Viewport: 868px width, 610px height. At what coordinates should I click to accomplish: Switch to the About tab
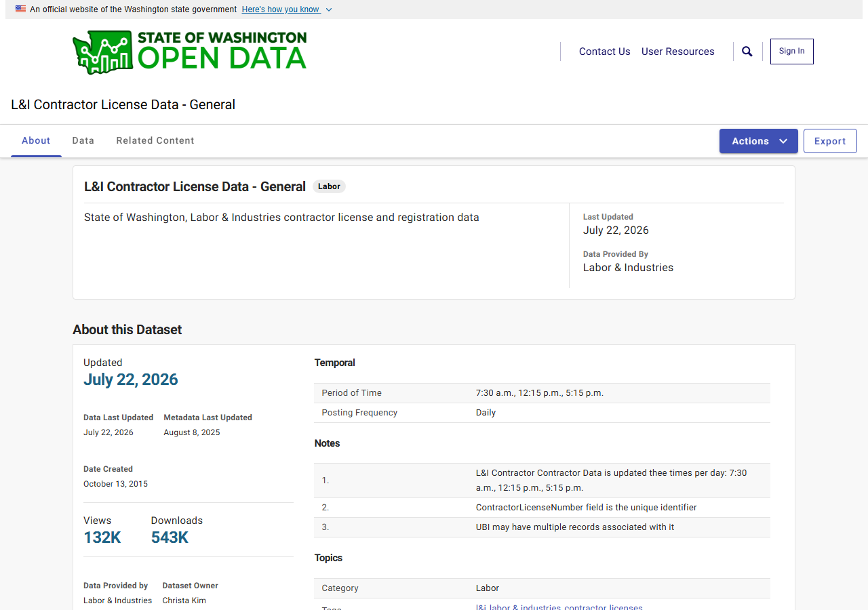click(36, 141)
